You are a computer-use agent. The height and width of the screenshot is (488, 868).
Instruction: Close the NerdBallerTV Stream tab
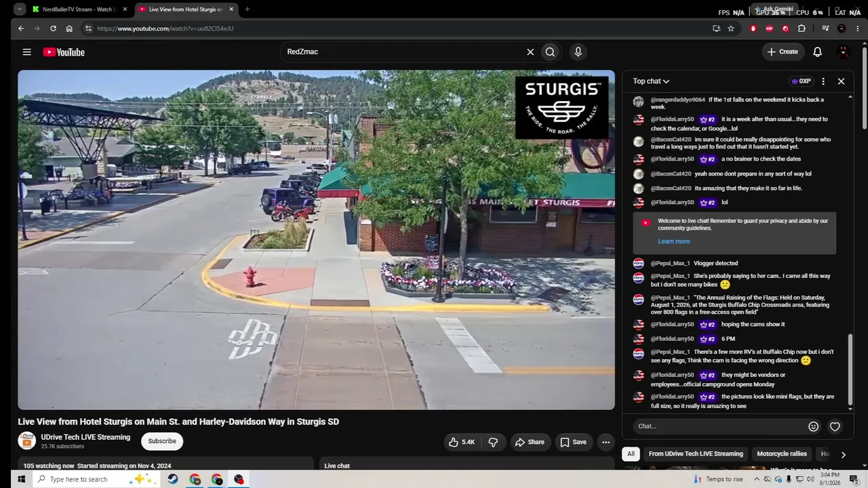coord(125,9)
